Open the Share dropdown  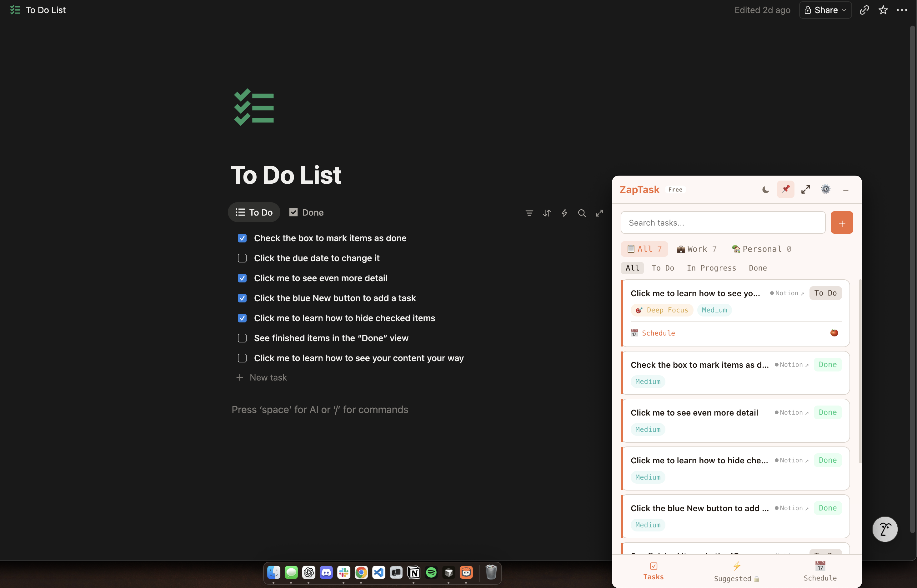pyautogui.click(x=824, y=10)
